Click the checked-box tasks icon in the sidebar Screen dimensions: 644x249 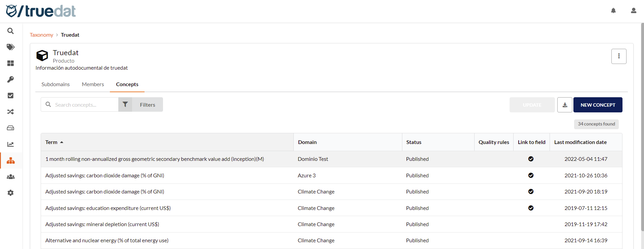[10, 96]
